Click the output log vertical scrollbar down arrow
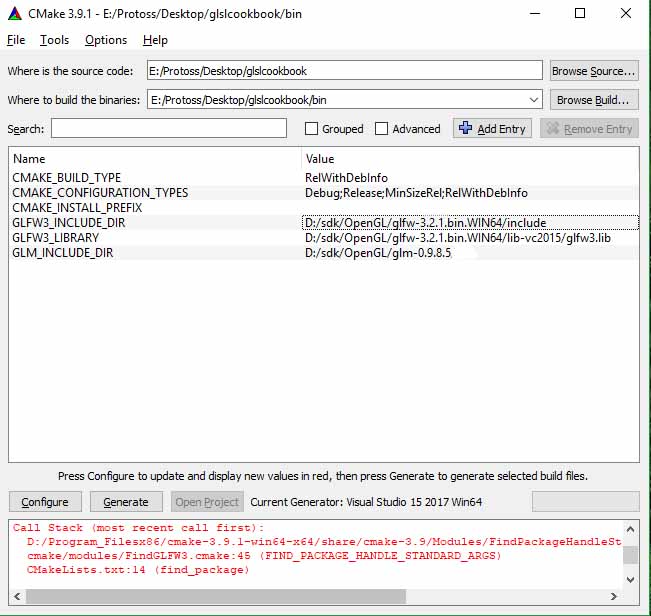 pos(630,580)
